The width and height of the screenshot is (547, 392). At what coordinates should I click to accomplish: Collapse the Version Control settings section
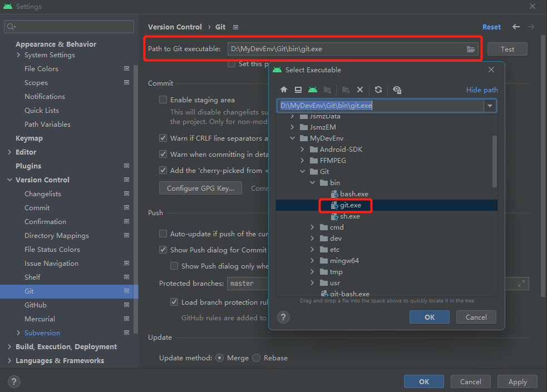[x=9, y=180]
